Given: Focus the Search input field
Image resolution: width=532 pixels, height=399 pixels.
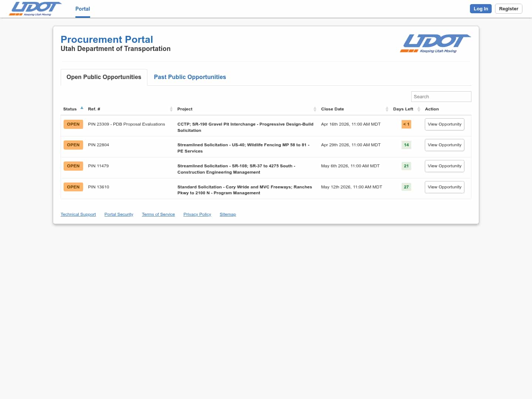Looking at the screenshot, I should click(x=441, y=97).
